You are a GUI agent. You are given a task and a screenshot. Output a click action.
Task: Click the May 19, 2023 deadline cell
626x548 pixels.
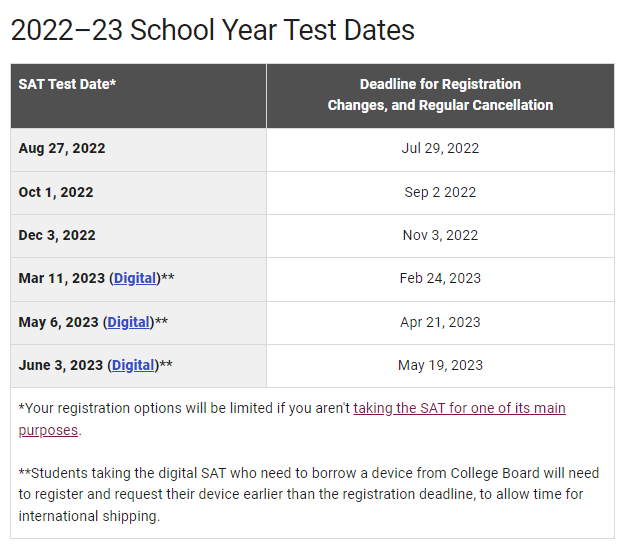pyautogui.click(x=440, y=365)
